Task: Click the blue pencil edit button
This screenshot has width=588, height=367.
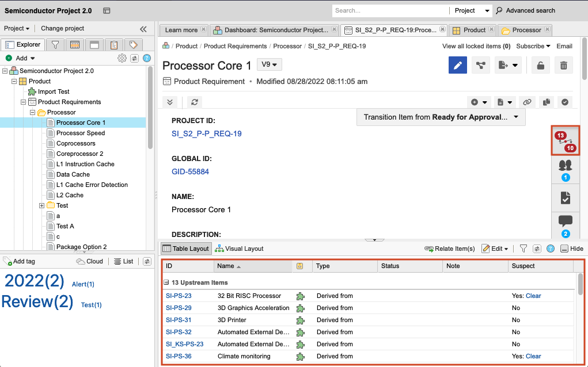Action: pos(458,65)
